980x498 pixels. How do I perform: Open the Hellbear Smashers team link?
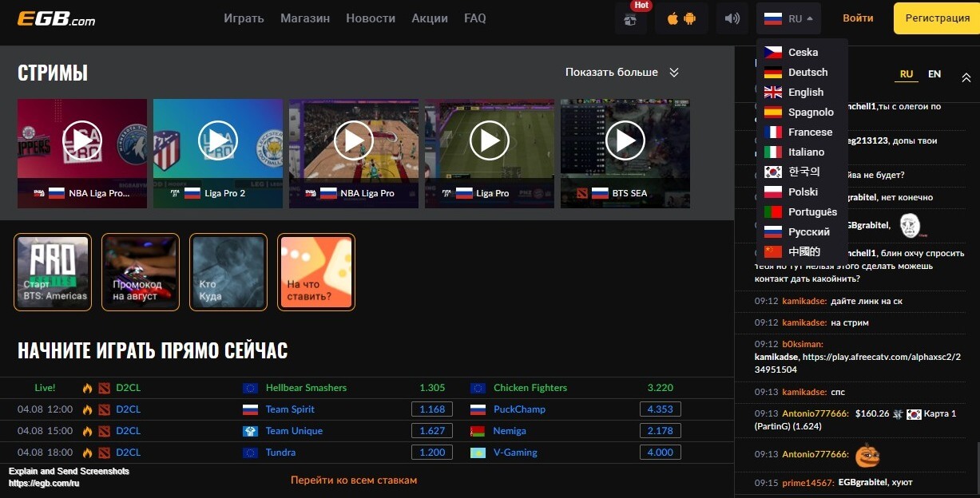click(x=306, y=388)
